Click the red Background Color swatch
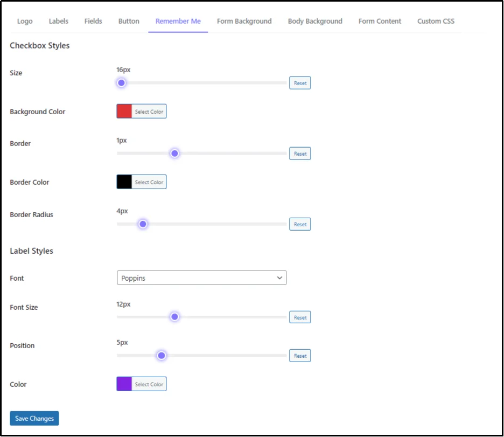The height and width of the screenshot is (437, 504). pyautogui.click(x=124, y=111)
